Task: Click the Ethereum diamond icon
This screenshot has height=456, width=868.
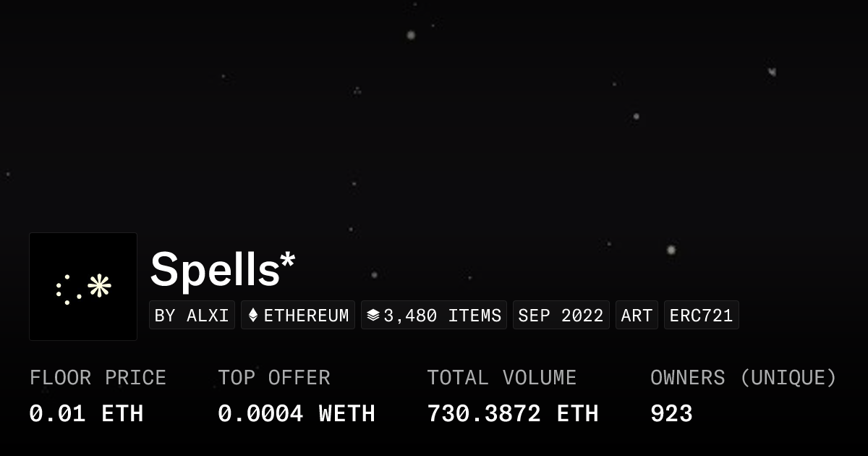Action: pos(253,316)
